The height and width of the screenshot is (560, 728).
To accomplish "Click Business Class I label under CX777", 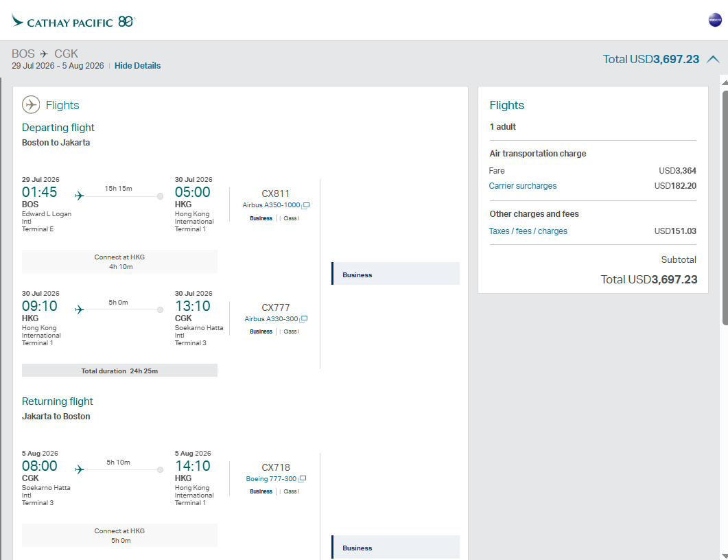I will [x=274, y=331].
